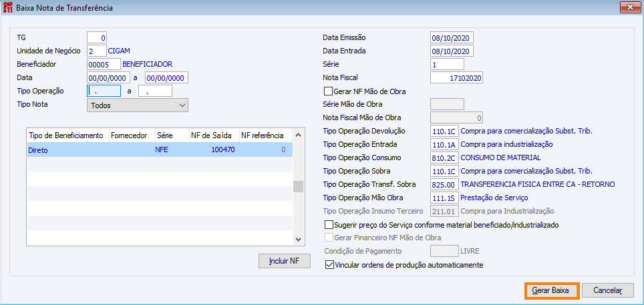This screenshot has height=305, width=644.
Task: Focus the first Tipo Operação field
Action: 104,91
